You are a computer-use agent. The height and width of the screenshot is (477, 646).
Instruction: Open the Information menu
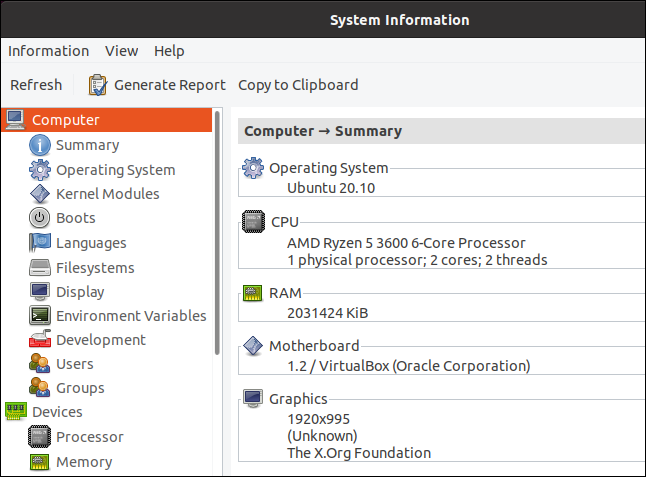click(48, 51)
